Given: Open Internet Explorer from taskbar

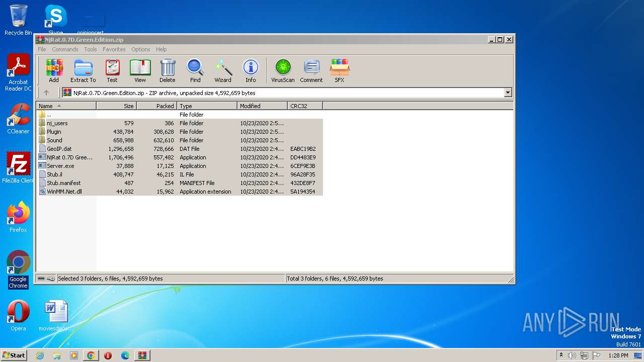Looking at the screenshot, I should click(x=40, y=355).
